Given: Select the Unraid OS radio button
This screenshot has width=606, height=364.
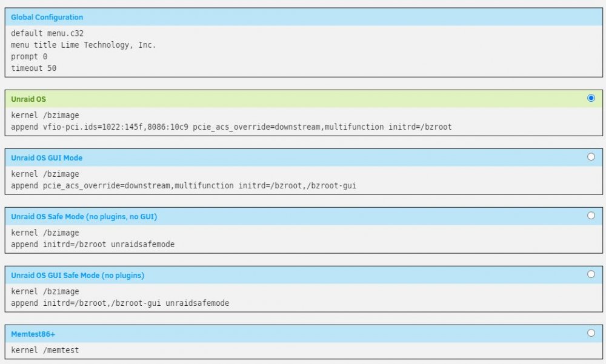Looking at the screenshot, I should coord(590,98).
